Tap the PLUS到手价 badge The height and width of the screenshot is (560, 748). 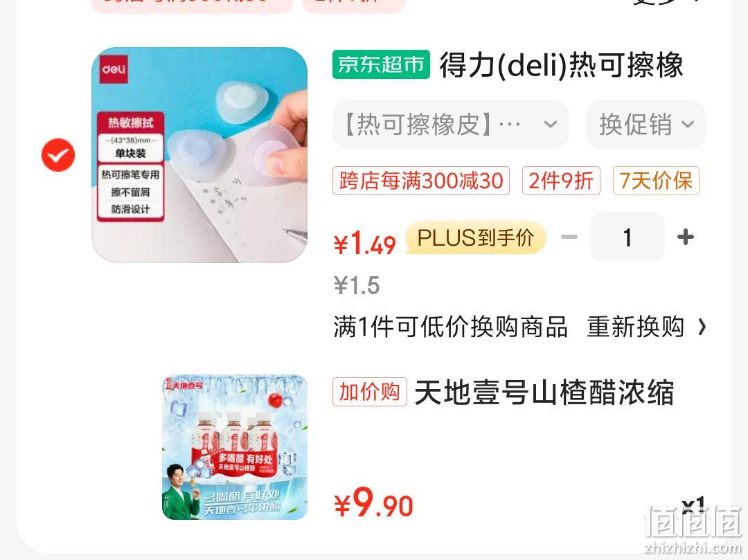point(476,237)
